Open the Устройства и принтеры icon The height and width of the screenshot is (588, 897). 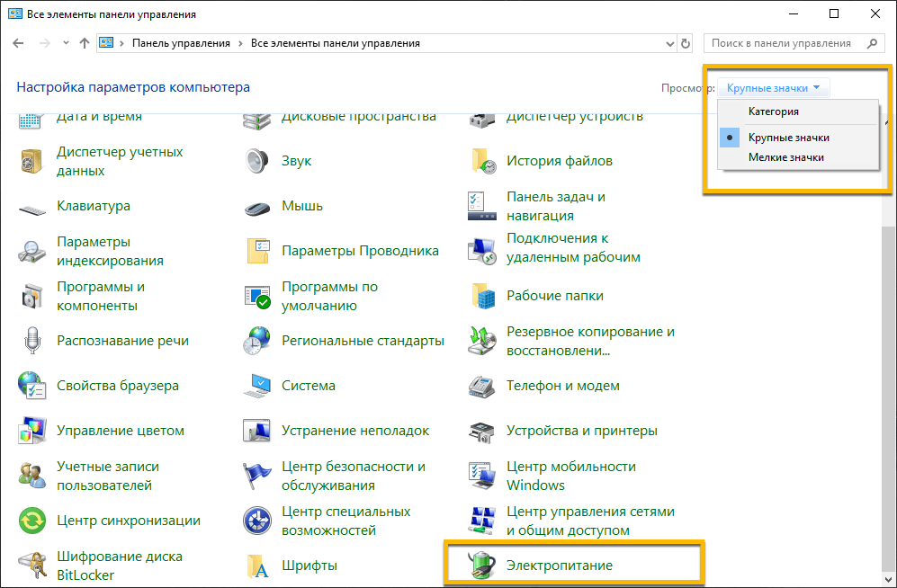point(482,431)
